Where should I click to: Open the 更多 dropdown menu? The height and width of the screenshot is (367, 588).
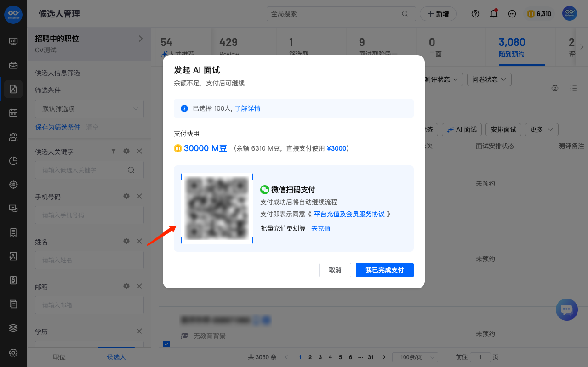(x=542, y=130)
